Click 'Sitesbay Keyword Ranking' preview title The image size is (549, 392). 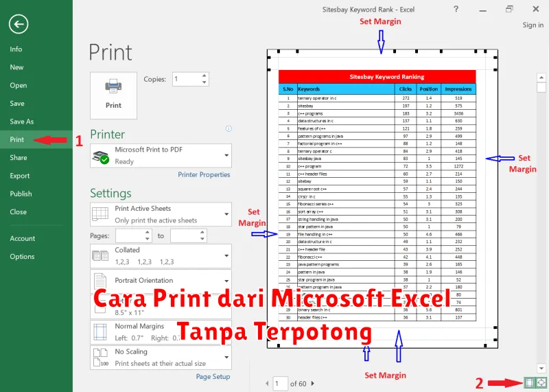point(387,77)
